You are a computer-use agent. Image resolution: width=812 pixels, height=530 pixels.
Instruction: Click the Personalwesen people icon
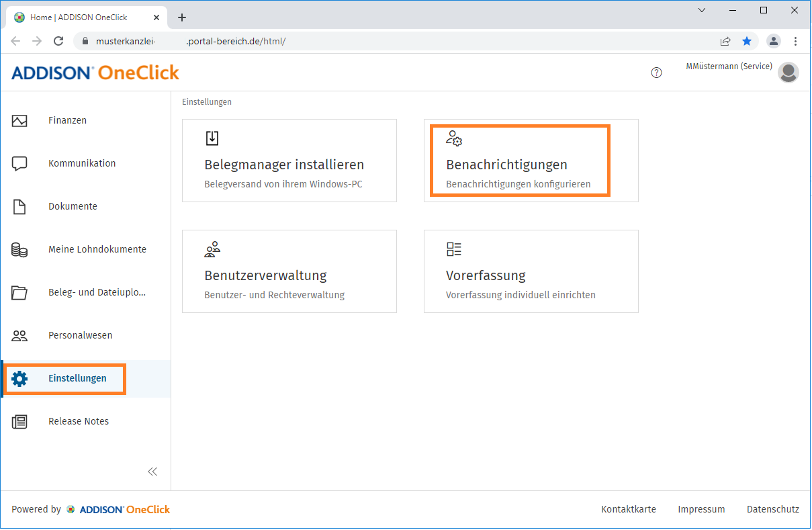coord(19,336)
